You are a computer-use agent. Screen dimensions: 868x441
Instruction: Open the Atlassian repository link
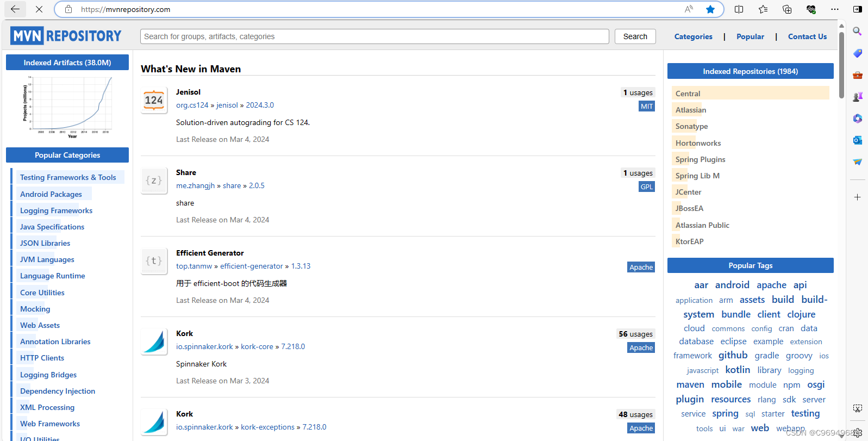coord(691,110)
